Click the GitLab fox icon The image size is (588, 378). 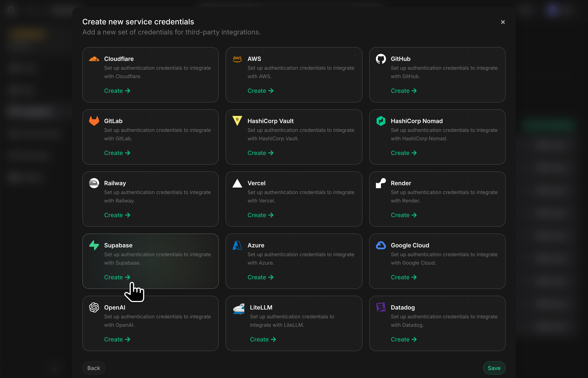tap(94, 121)
